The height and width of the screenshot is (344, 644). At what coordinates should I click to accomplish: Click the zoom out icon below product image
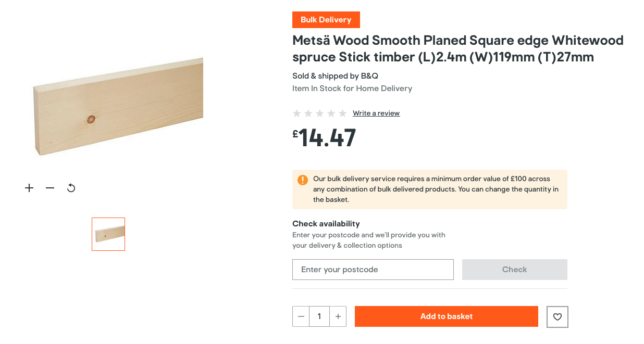[50, 188]
